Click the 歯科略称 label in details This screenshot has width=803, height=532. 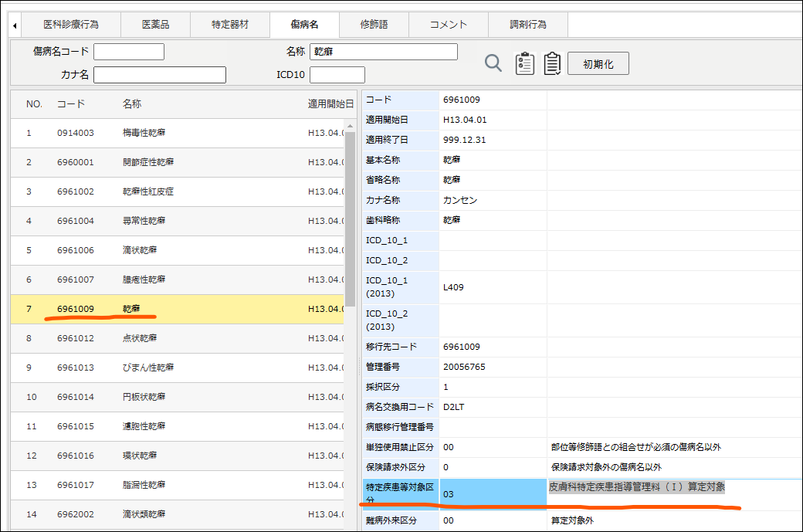point(382,220)
